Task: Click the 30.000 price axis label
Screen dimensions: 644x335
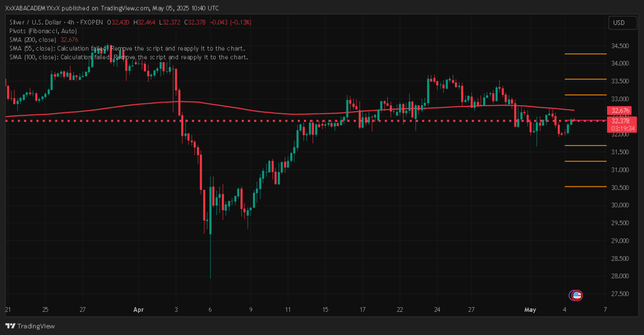Action: [x=620, y=205]
